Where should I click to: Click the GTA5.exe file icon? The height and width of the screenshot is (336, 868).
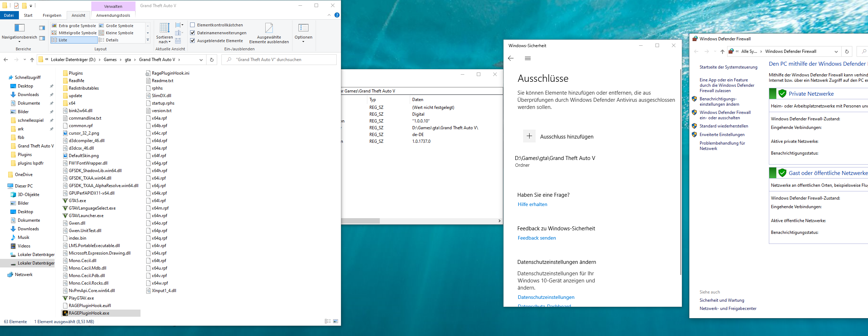[x=65, y=201]
